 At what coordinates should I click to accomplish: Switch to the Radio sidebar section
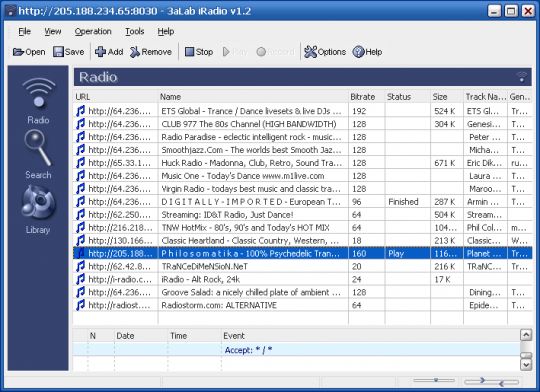coord(38,101)
